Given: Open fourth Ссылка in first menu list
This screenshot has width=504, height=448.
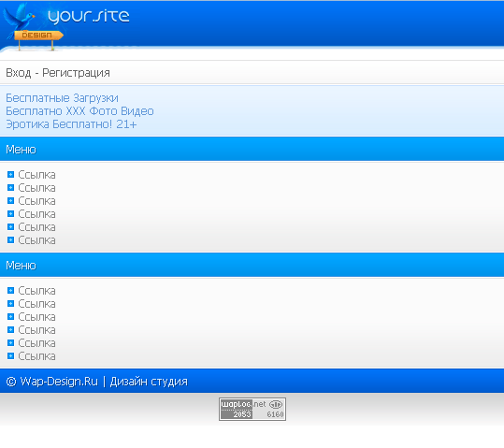Looking at the screenshot, I should click(36, 214).
